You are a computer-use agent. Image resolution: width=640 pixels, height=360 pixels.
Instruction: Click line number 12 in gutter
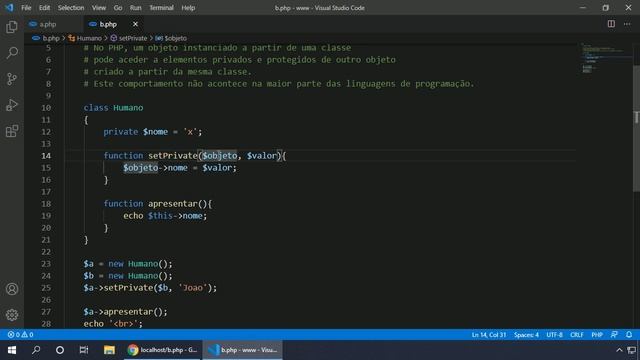(x=46, y=132)
